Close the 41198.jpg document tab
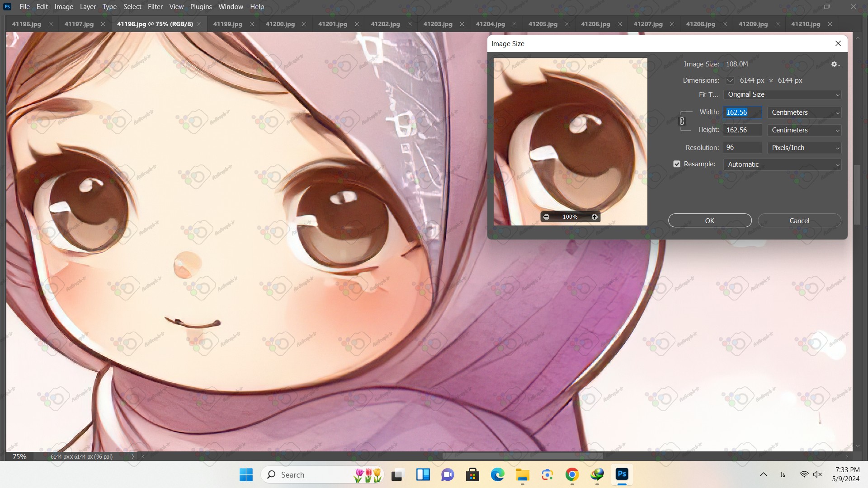 point(199,24)
